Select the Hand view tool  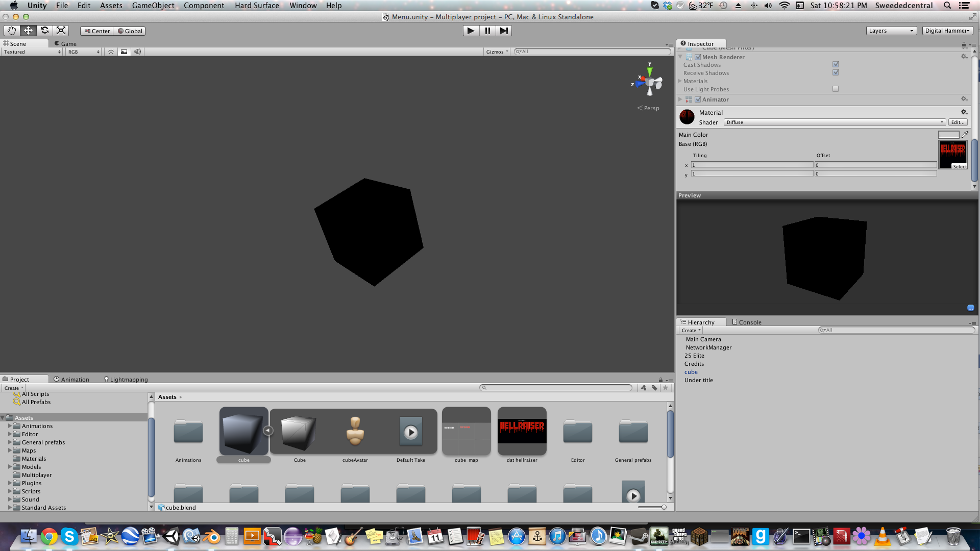[x=12, y=31]
